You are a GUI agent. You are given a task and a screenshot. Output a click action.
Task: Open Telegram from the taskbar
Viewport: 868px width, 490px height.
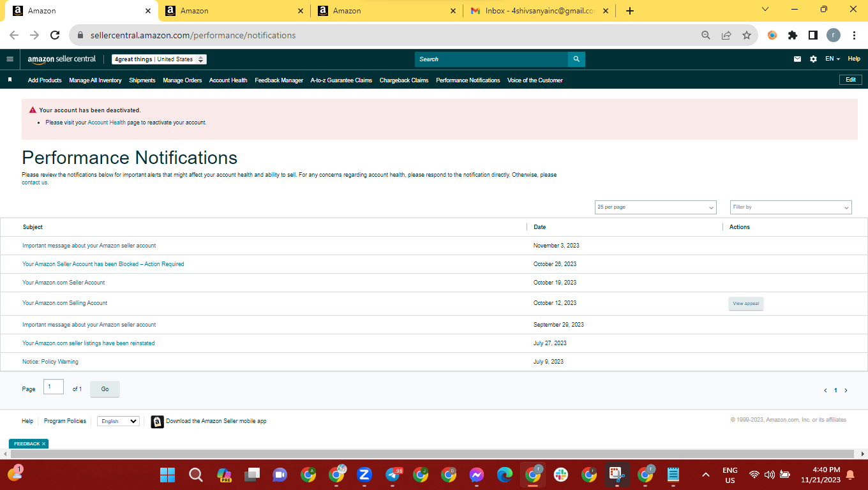393,475
